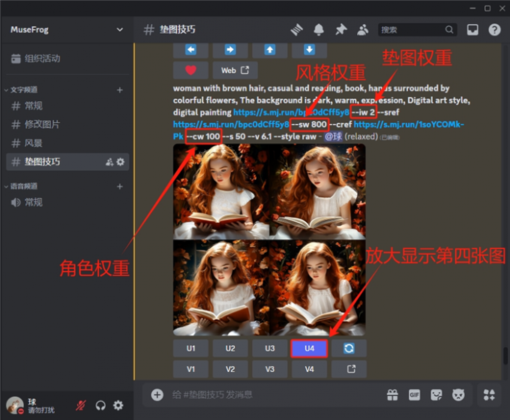Click the pan up arrow button
The image size is (510, 420).
[270, 49]
